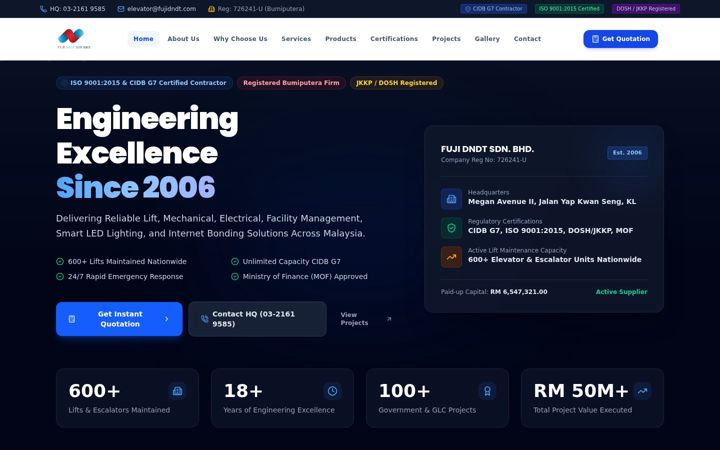The image size is (720, 450).
Task: Click the JKKP / DOSH Registered hero pill
Action: 397,83
